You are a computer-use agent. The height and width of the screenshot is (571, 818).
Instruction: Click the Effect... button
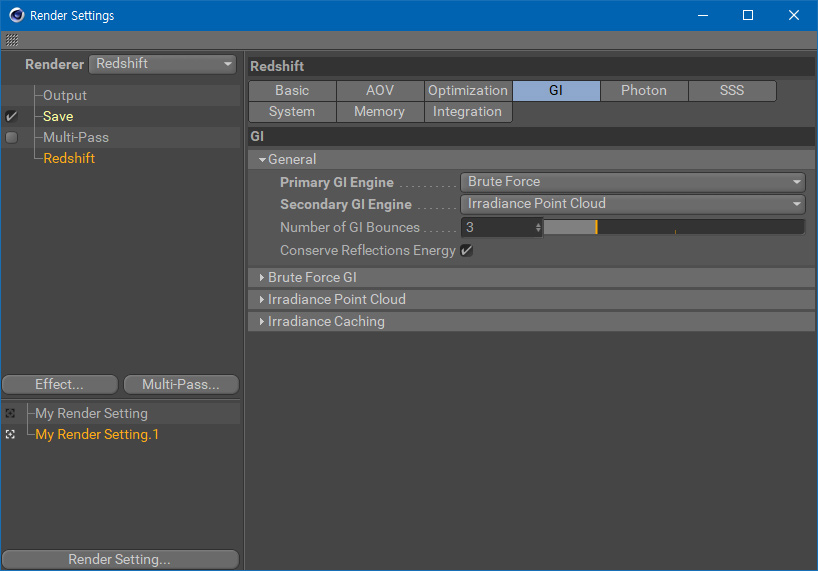(x=60, y=385)
